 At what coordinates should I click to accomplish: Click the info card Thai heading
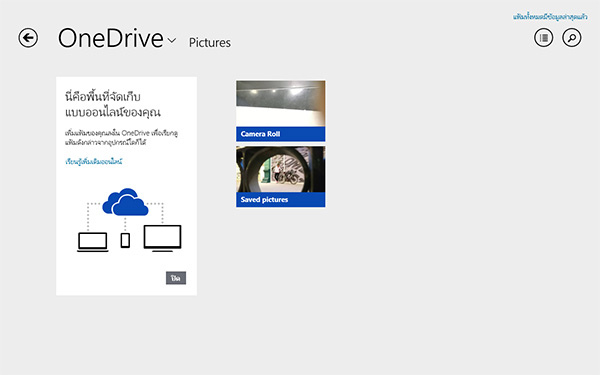tap(112, 104)
